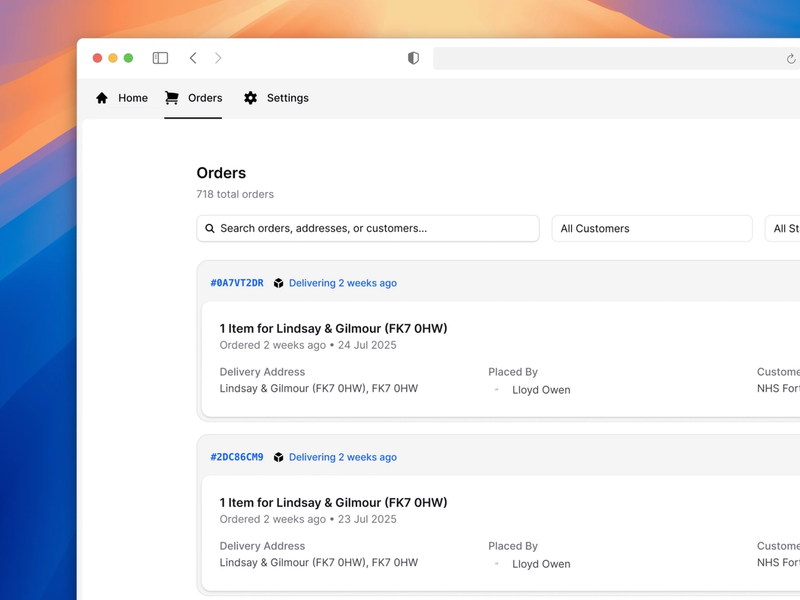Click 'Ordered 2 weeks ago • 24 Jul 2025'
This screenshot has width=800, height=600.
308,345
